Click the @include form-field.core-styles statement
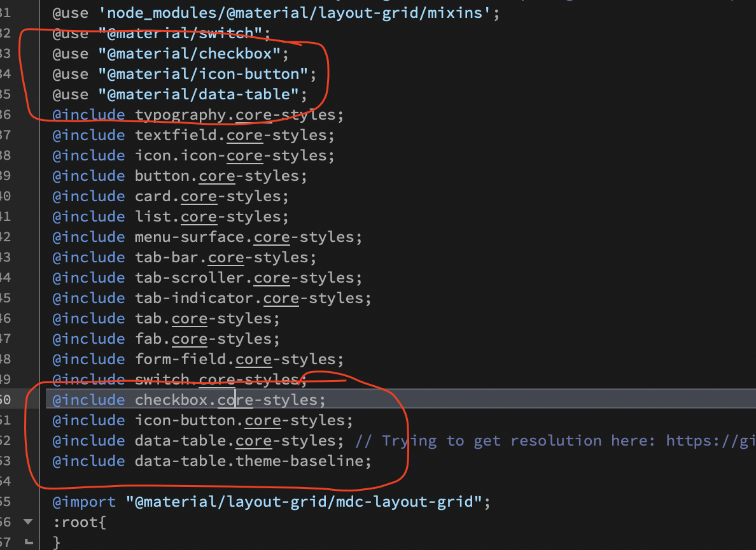The height and width of the screenshot is (550, 756). 197,358
